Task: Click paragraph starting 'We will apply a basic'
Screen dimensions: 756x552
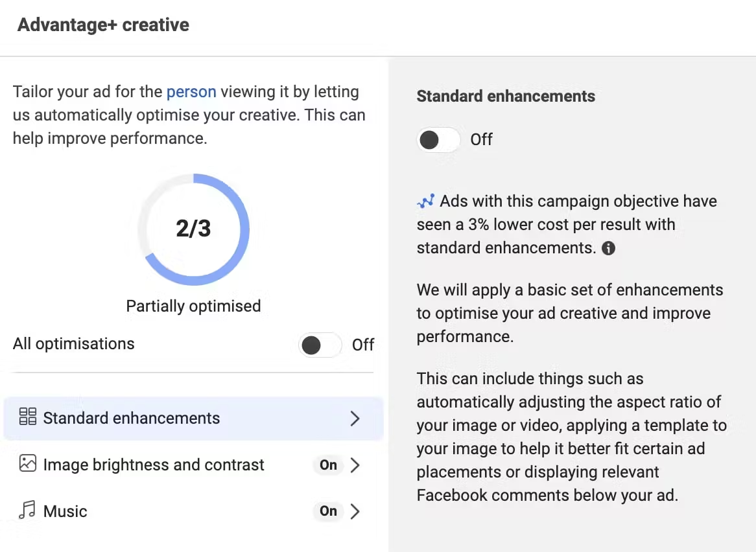Action: tap(570, 313)
